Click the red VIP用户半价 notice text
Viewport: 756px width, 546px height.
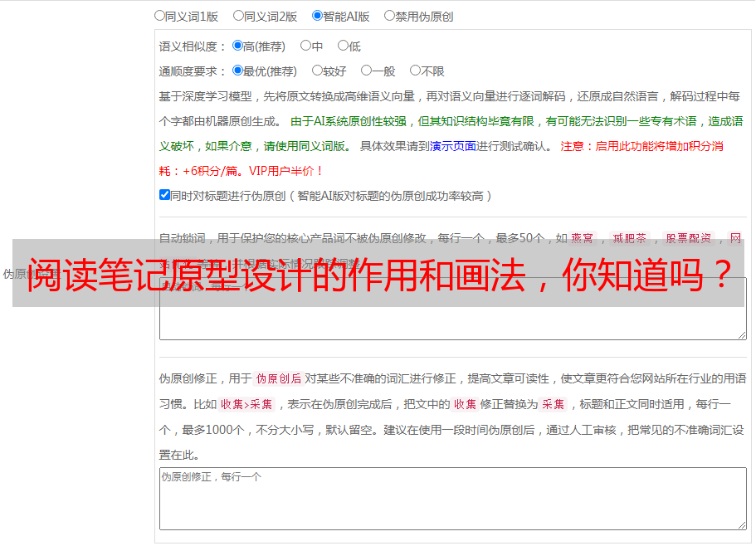click(x=285, y=171)
